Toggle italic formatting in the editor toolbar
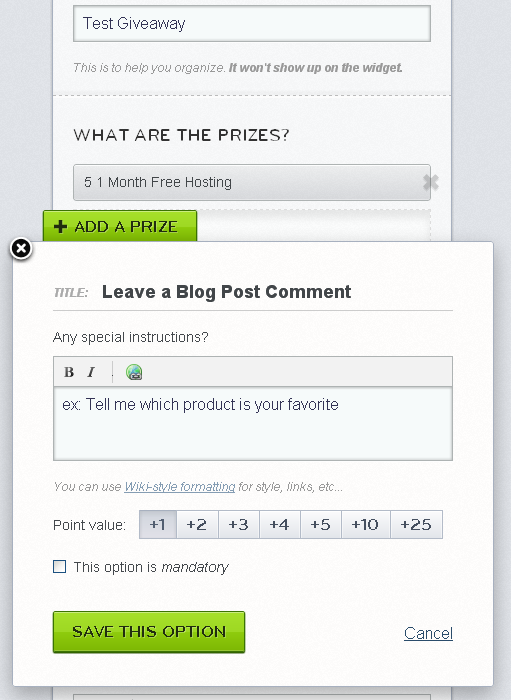Image resolution: width=511 pixels, height=700 pixels. click(x=91, y=372)
